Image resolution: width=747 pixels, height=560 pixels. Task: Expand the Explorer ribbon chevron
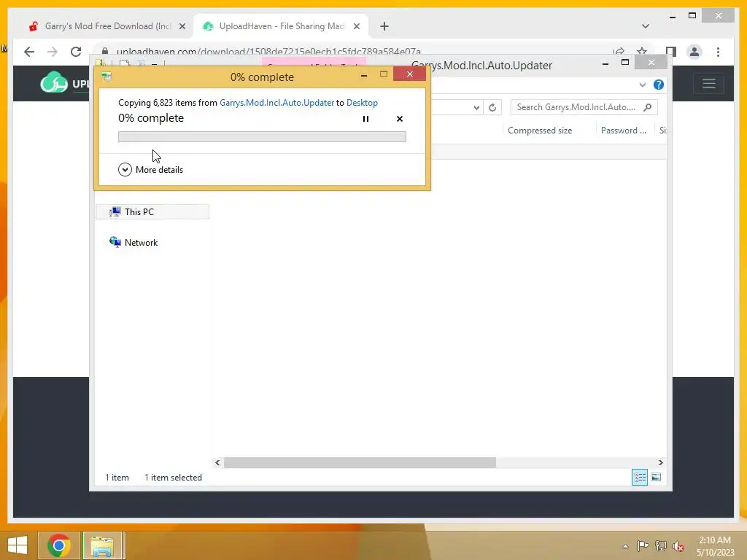coord(642,85)
